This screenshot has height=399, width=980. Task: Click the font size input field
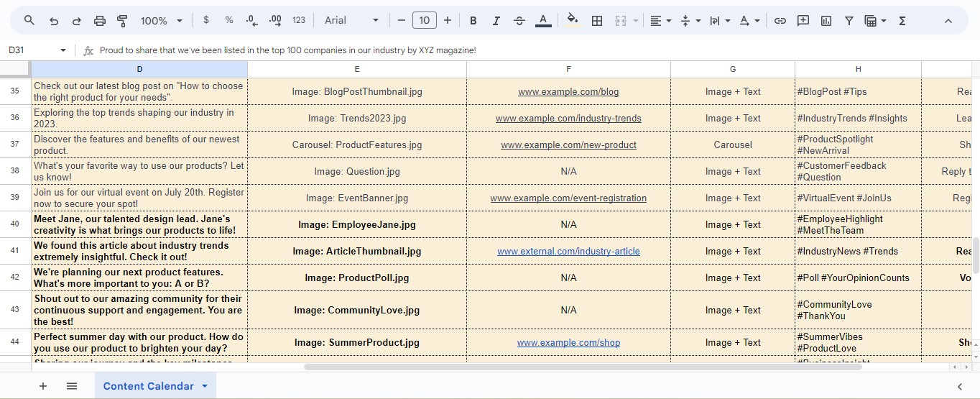tap(424, 21)
